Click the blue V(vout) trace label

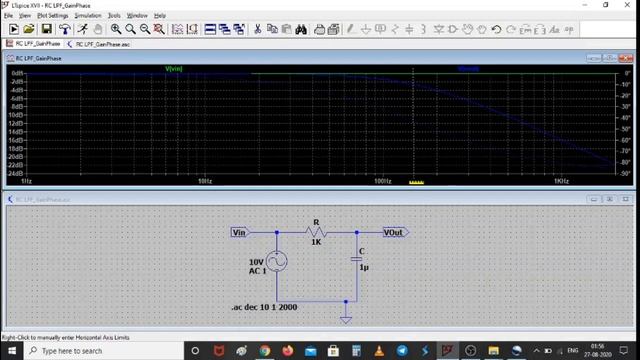(x=469, y=69)
